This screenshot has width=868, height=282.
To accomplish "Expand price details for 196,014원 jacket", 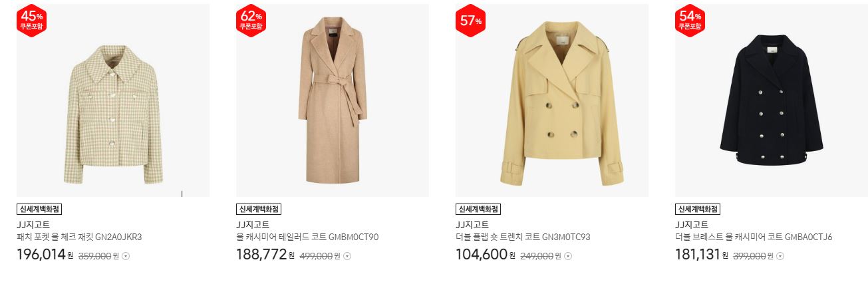I will [x=126, y=256].
